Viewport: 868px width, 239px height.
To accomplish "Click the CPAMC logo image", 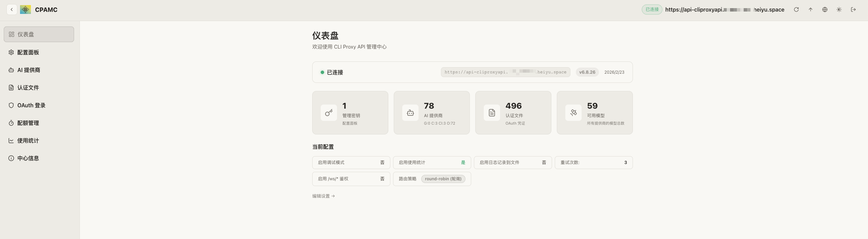I will pyautogui.click(x=25, y=10).
